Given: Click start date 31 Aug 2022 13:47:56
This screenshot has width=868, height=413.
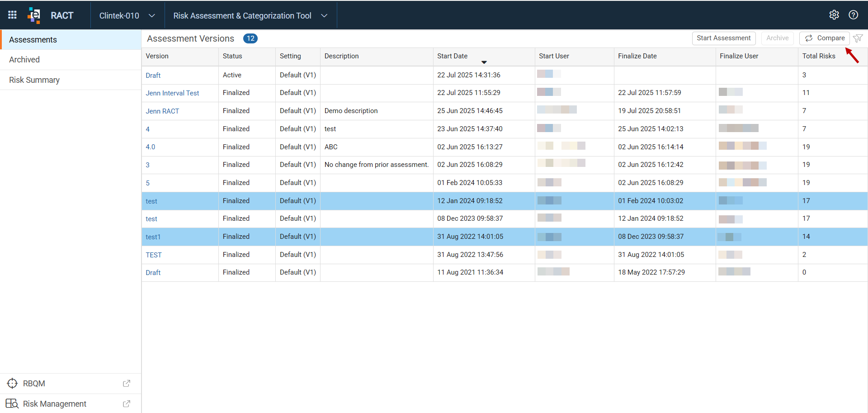Looking at the screenshot, I should [x=470, y=255].
